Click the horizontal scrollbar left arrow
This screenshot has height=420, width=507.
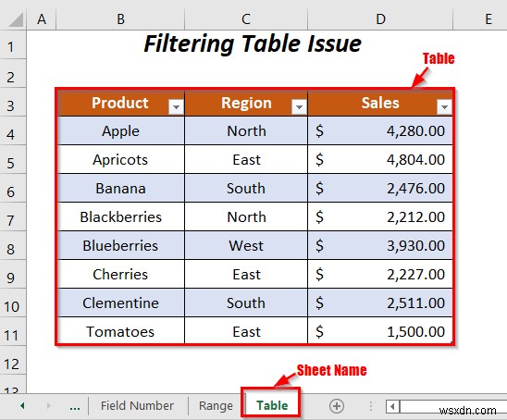coord(392,406)
